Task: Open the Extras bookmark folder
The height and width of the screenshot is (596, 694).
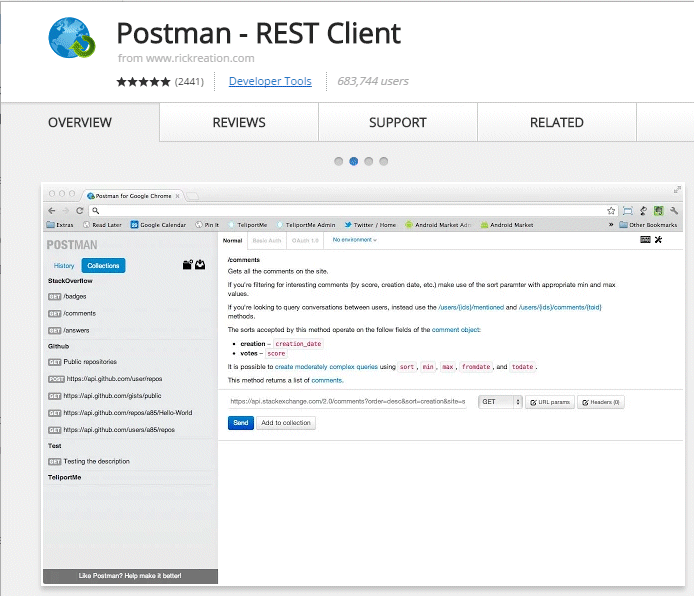Action: point(60,225)
